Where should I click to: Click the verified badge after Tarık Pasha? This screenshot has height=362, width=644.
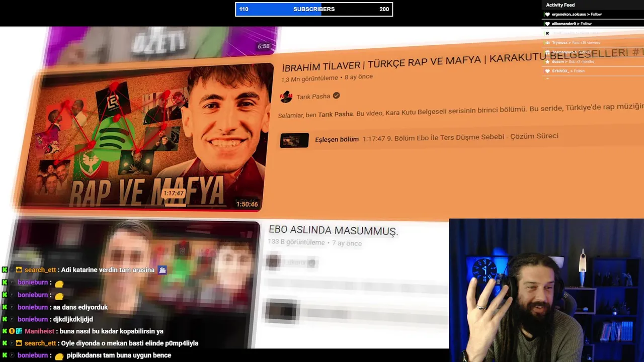point(336,96)
